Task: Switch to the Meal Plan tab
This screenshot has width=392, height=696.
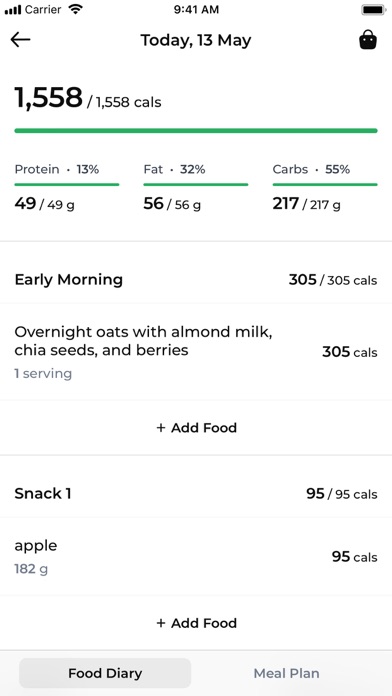Action: click(x=286, y=673)
